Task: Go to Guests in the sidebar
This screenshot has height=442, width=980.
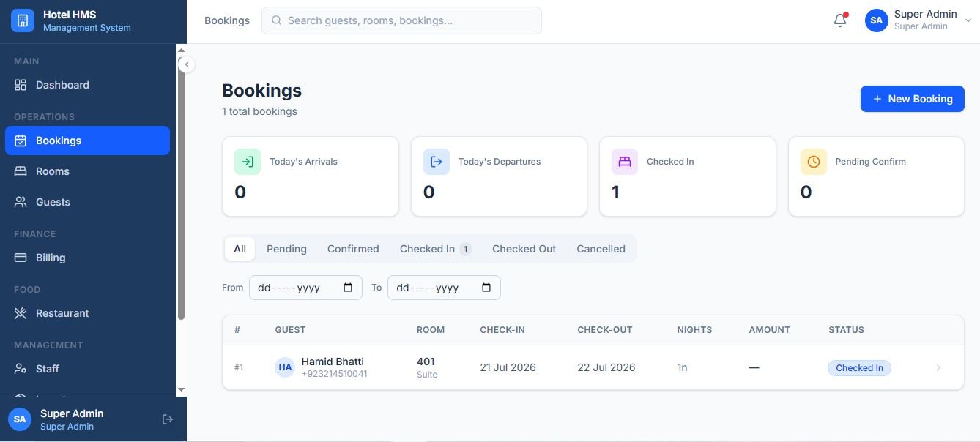Action: [87, 202]
